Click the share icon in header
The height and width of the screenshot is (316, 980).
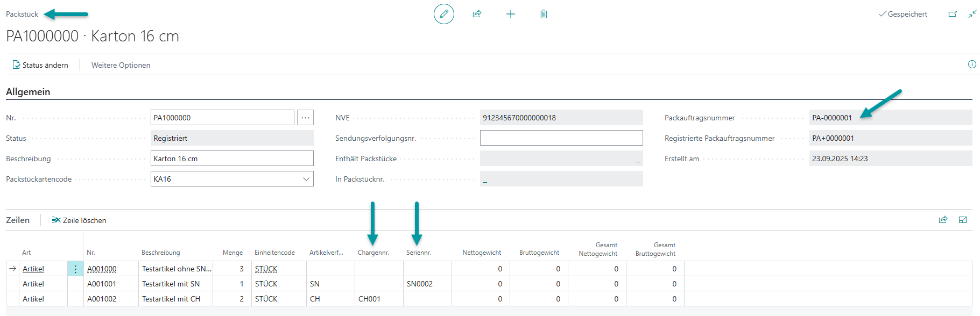(477, 14)
